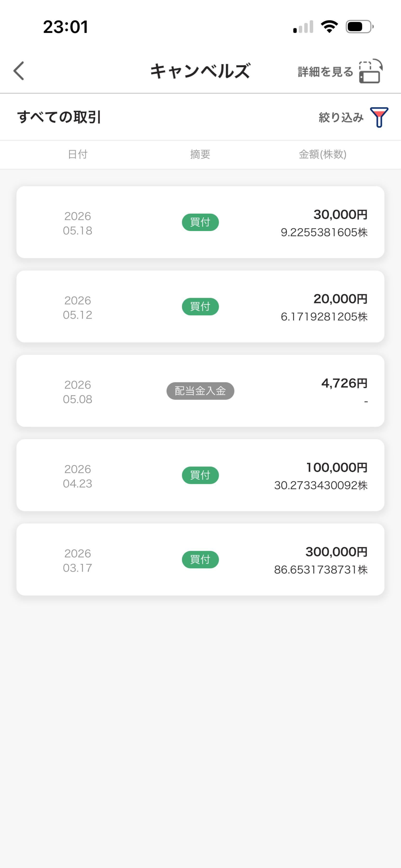The width and height of the screenshot is (401, 868).
Task: Open the 2026 05.12 20,000円 transaction
Action: [200, 307]
